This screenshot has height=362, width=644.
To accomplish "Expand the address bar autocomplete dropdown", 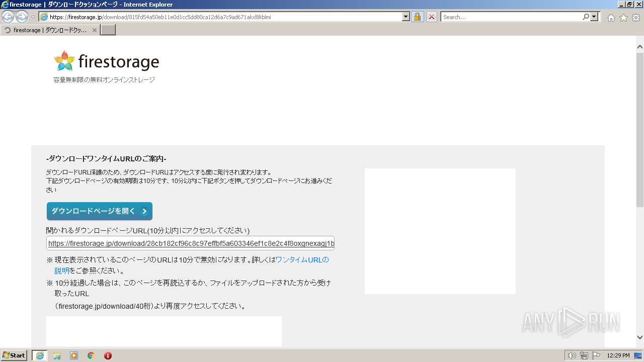I will coord(406,17).
